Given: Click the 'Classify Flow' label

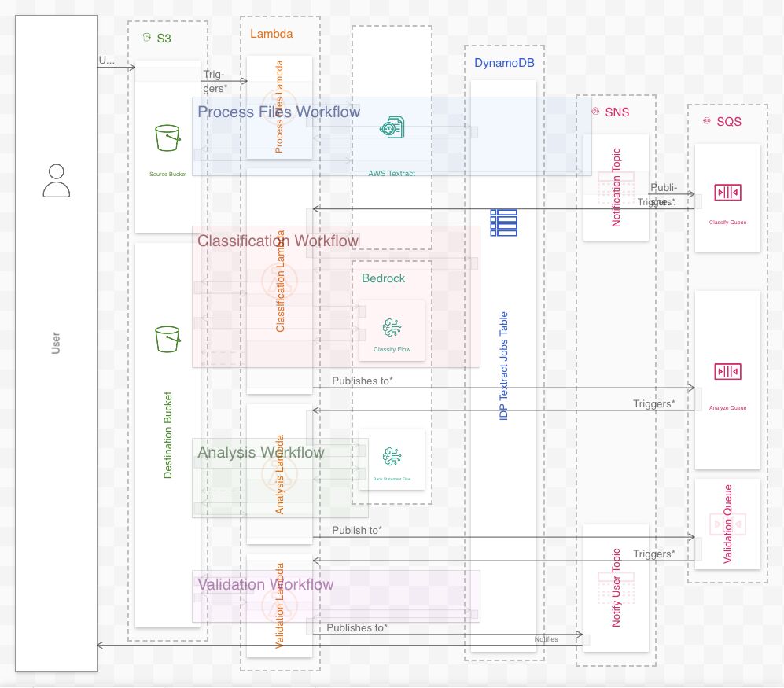Looking at the screenshot, I should tap(392, 349).
